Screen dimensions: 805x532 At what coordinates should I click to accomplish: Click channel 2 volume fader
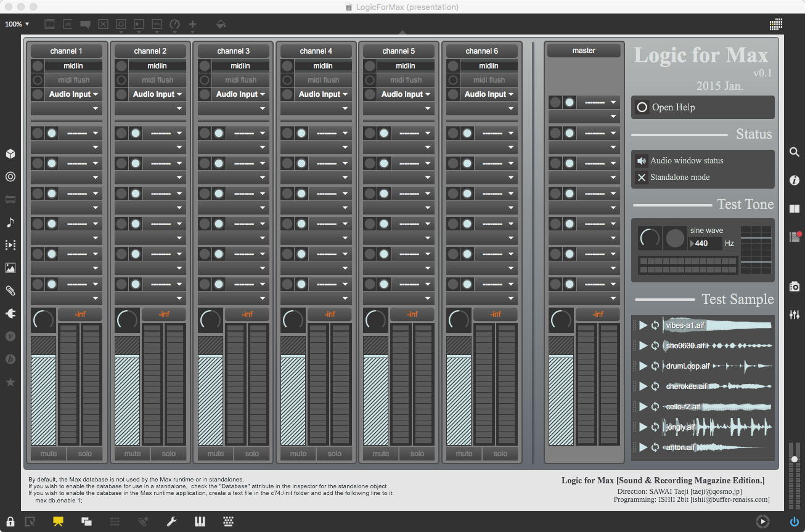click(127, 395)
